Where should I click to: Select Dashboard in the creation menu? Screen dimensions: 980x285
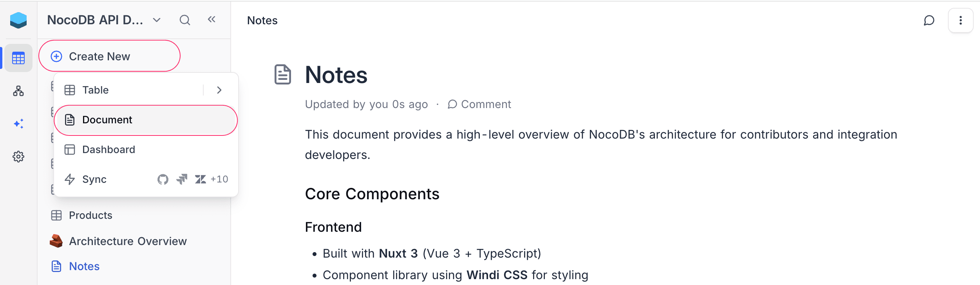[x=108, y=149]
